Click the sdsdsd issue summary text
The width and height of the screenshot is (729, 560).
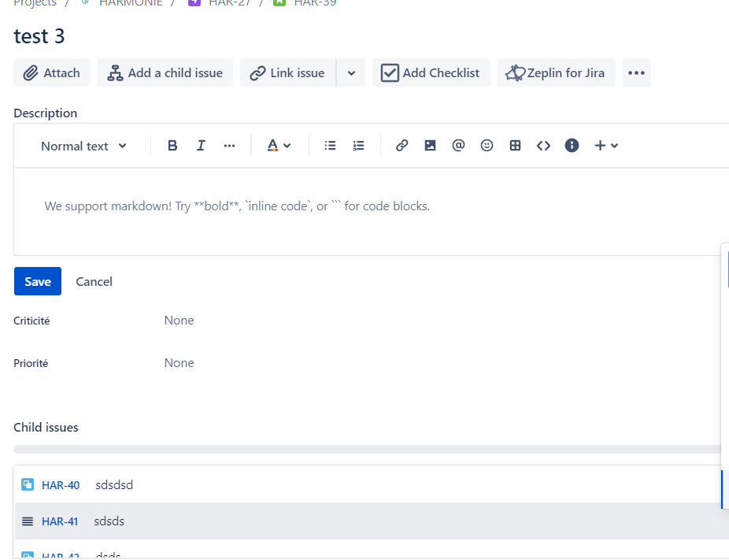(114, 484)
